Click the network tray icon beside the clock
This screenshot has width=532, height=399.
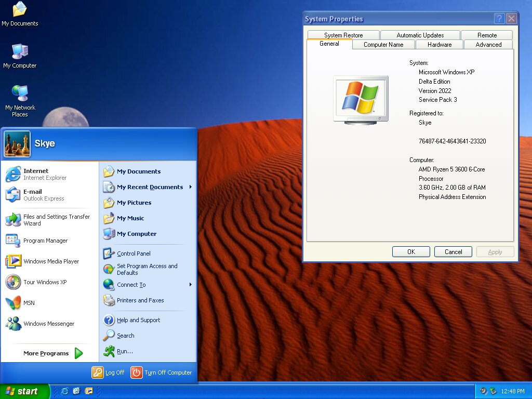coord(493,391)
